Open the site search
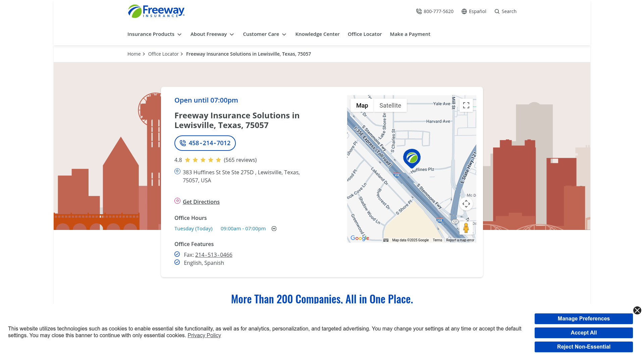This screenshot has height=362, width=644. 505,11
